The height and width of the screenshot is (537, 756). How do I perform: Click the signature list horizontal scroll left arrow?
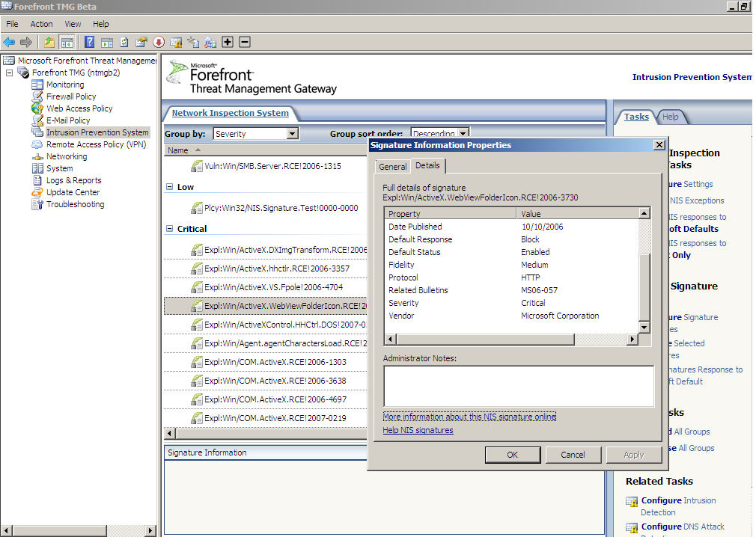coord(169,434)
